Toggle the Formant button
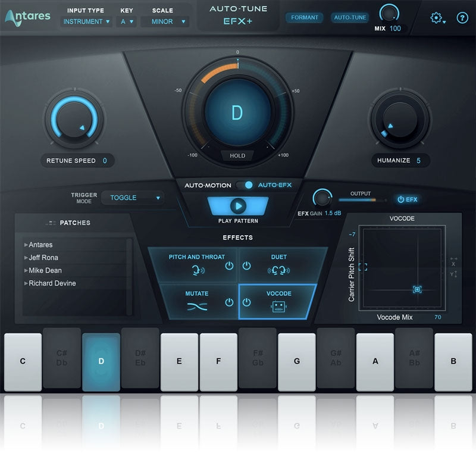Screen dimensions: 476x453 (x=304, y=18)
